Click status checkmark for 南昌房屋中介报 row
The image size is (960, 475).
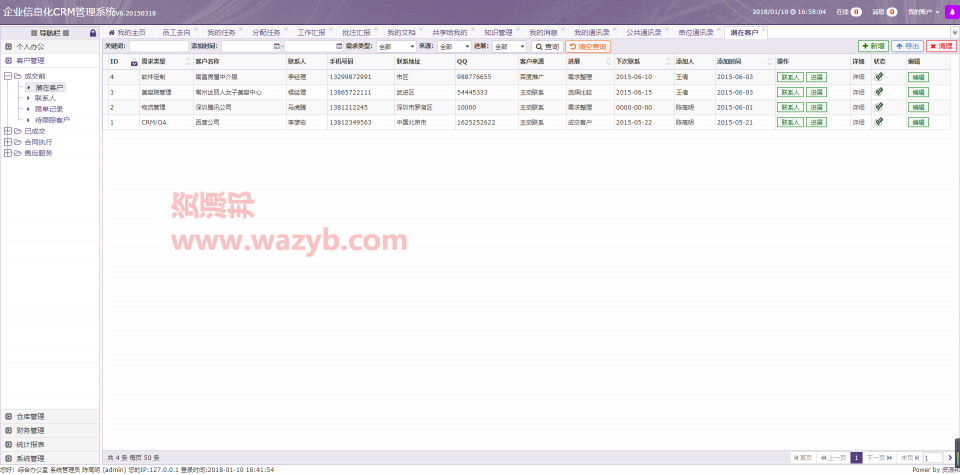click(x=879, y=77)
